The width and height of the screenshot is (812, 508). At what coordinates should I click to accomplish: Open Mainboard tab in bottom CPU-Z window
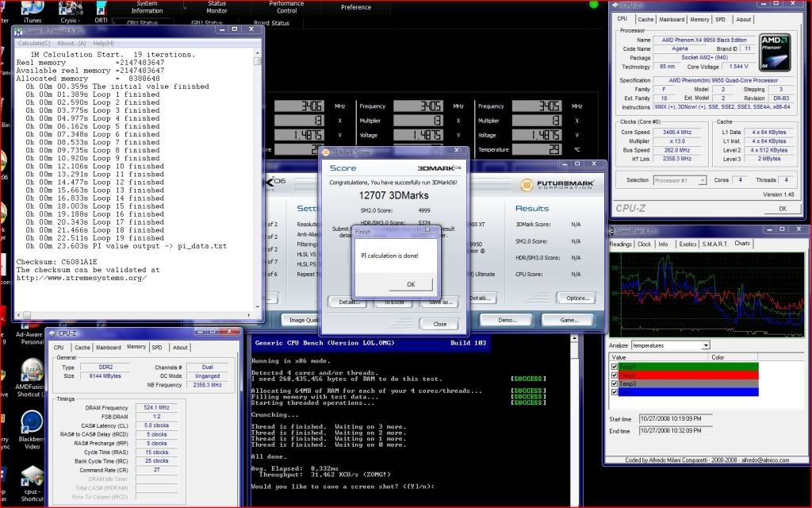coord(108,348)
